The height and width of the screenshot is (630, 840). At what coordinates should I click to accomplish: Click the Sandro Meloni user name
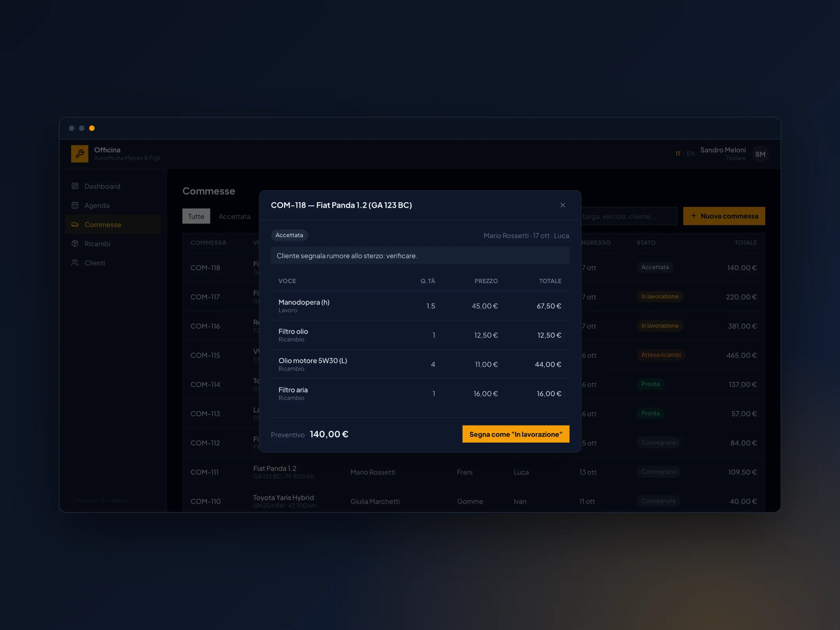(723, 150)
